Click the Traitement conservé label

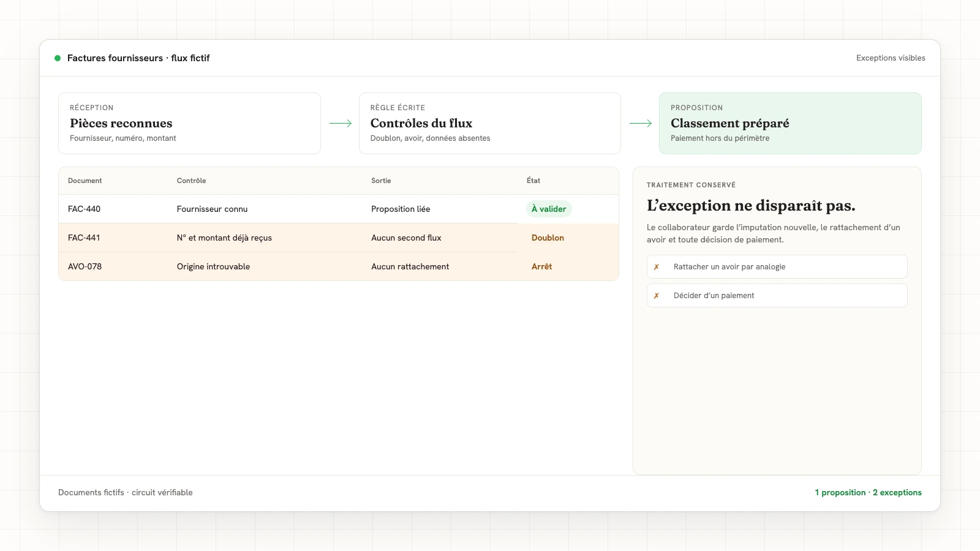point(691,185)
